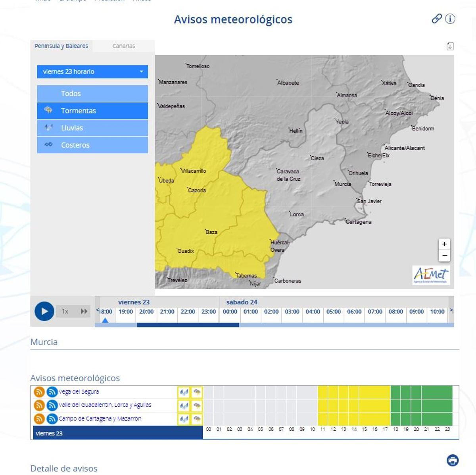Screen dimensions: 476x475
Task: Open blue feed icon for Campo de Cartagena
Action: pos(52,419)
